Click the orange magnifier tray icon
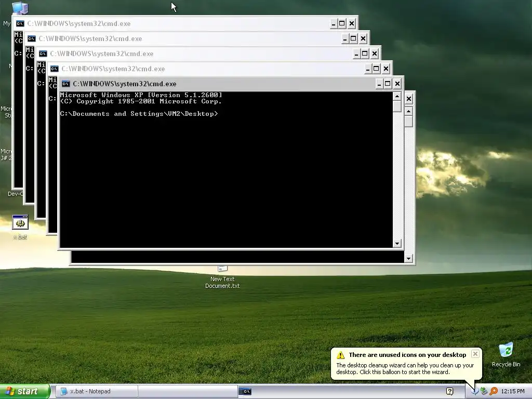This screenshot has height=399, width=532. (494, 392)
